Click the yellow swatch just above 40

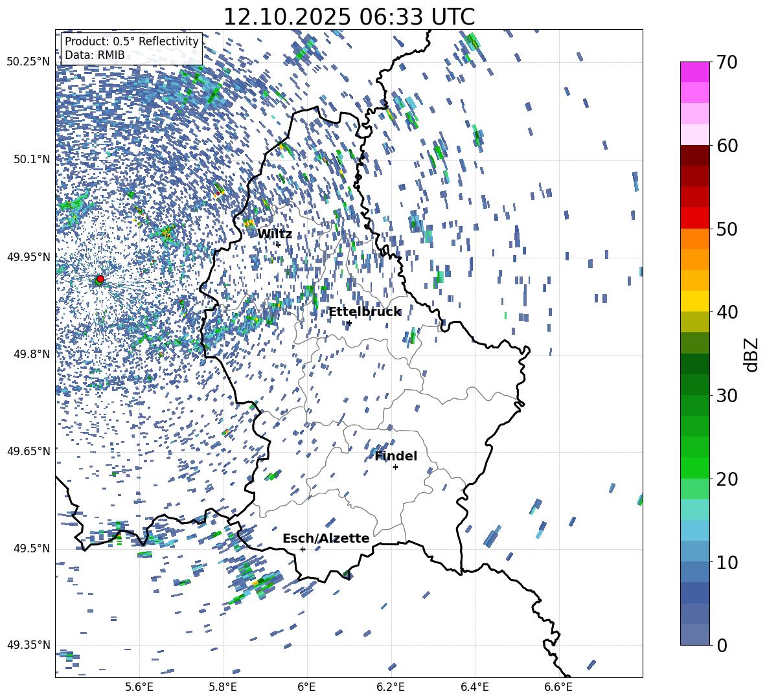pos(695,301)
